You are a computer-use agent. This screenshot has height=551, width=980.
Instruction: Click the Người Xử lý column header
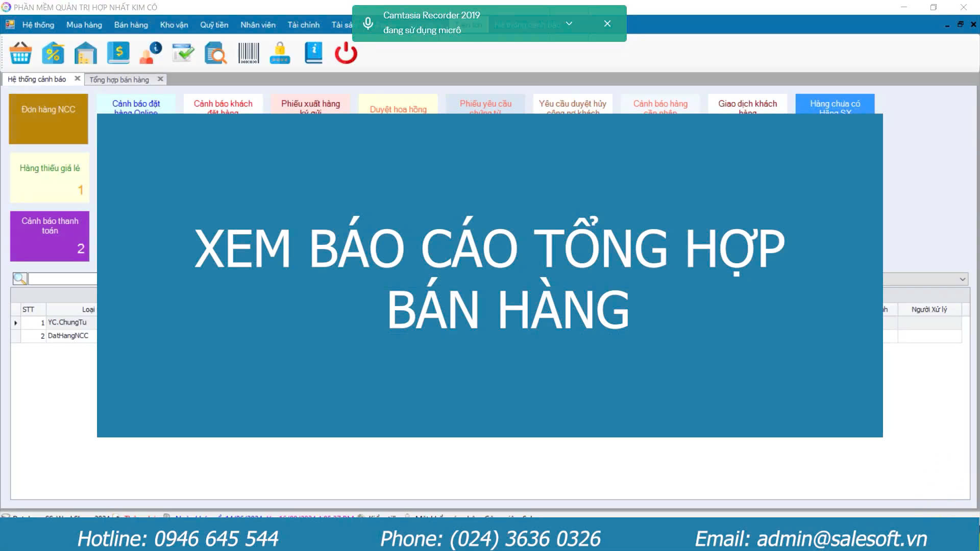pos(929,309)
